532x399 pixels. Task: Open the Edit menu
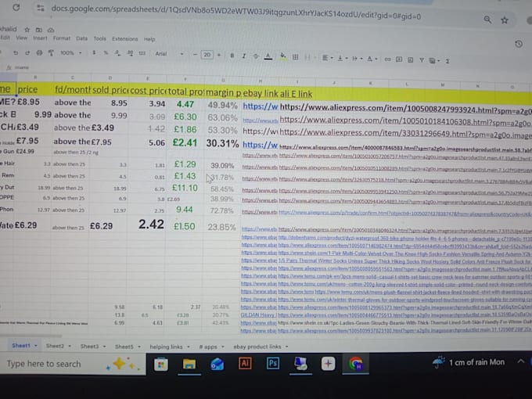pos(5,38)
